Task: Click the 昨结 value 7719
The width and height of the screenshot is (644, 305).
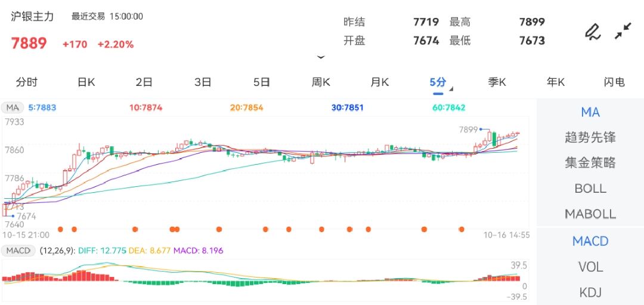Action: pyautogui.click(x=426, y=21)
